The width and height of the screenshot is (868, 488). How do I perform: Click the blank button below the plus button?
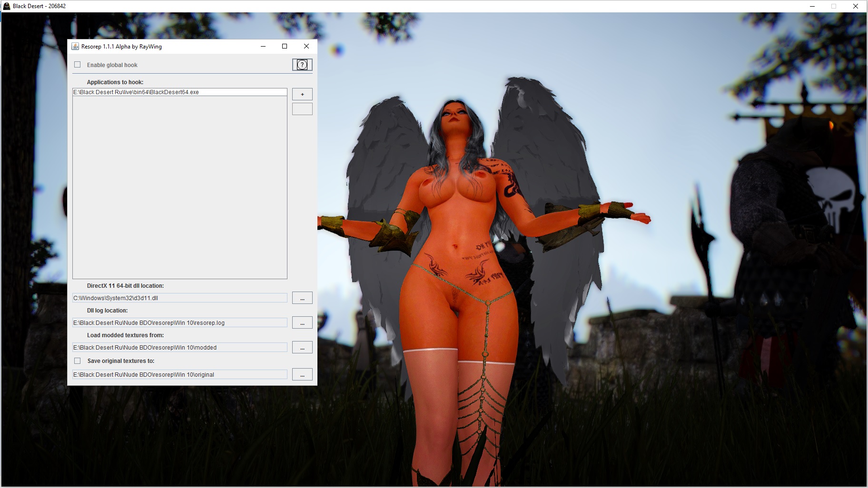[x=302, y=109]
